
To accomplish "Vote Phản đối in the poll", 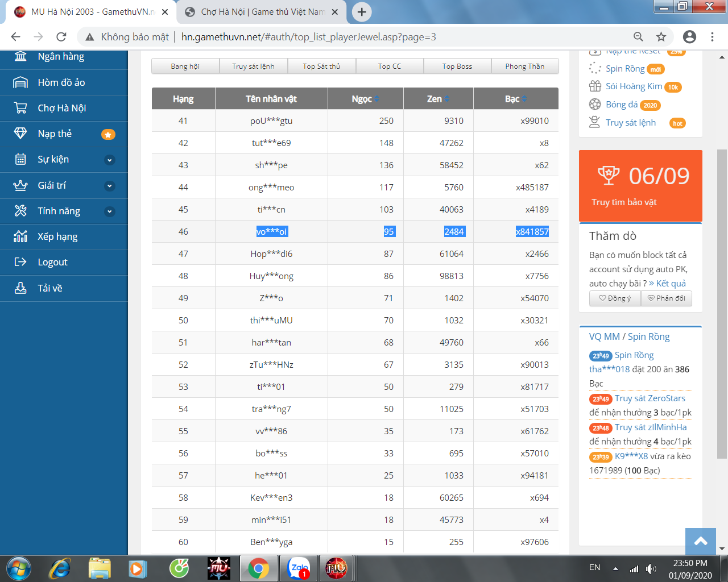I will [666, 298].
